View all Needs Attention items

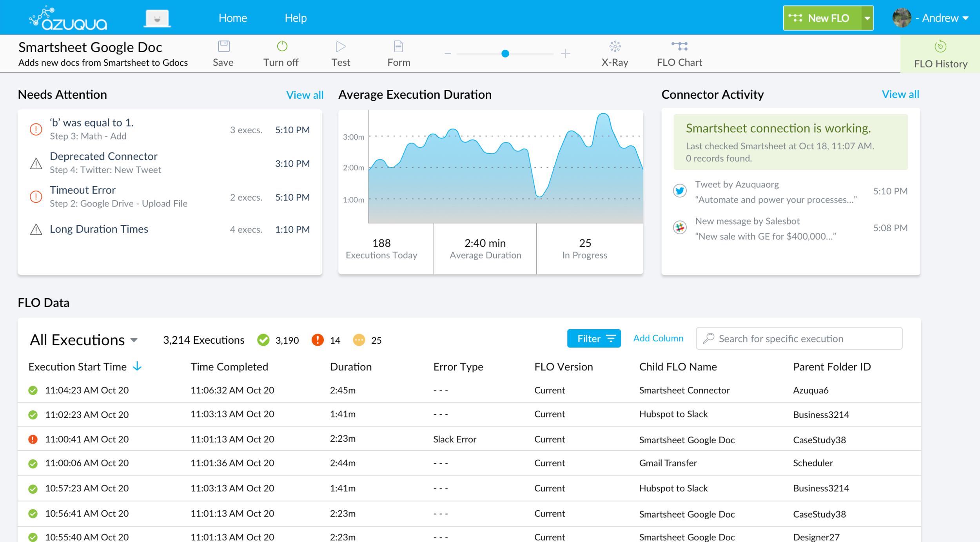(x=305, y=95)
